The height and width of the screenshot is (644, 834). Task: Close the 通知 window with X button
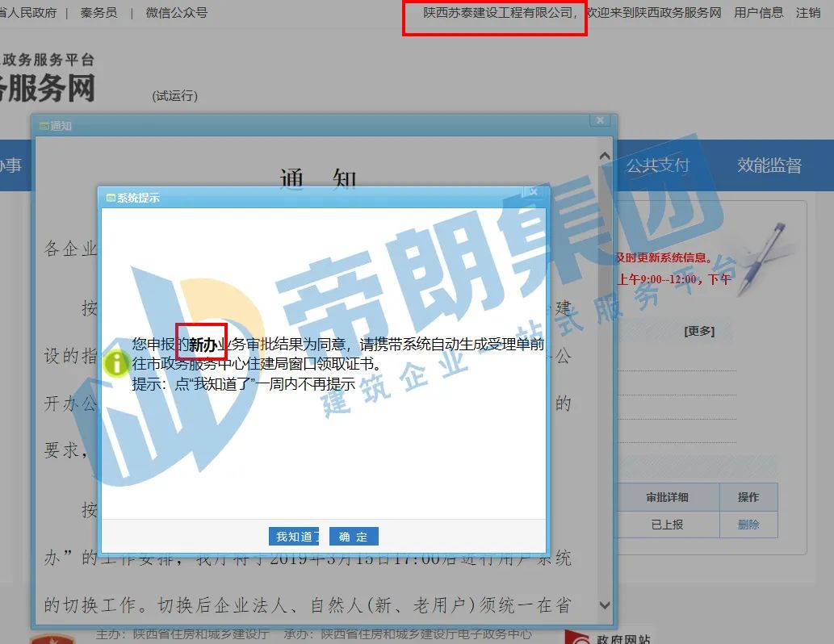point(600,120)
